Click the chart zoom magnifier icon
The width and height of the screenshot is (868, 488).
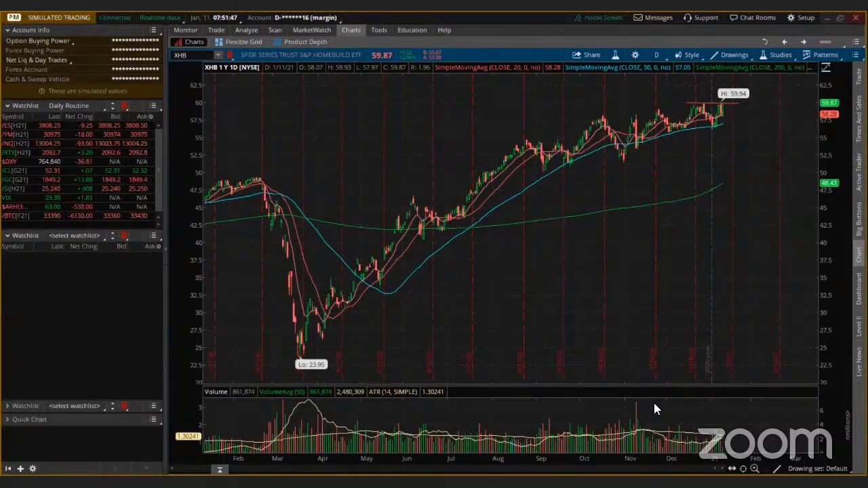point(755,468)
